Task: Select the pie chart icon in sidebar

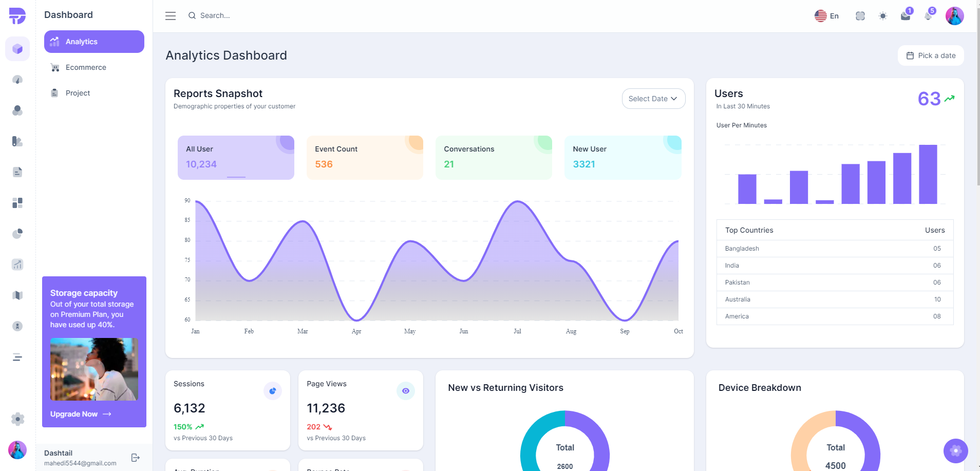Action: point(17,234)
